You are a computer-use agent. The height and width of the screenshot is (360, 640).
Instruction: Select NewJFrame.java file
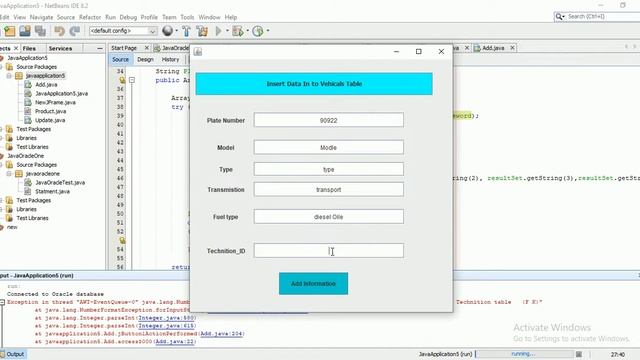(x=55, y=102)
